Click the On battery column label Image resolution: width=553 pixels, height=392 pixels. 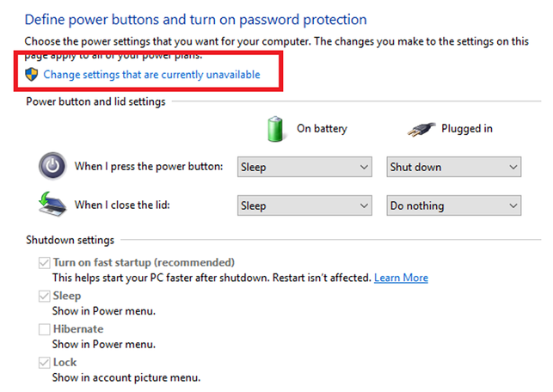tap(322, 129)
